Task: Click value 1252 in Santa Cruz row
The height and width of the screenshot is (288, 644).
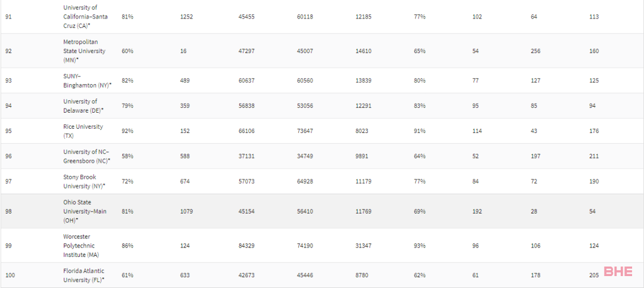Action: coord(187,17)
